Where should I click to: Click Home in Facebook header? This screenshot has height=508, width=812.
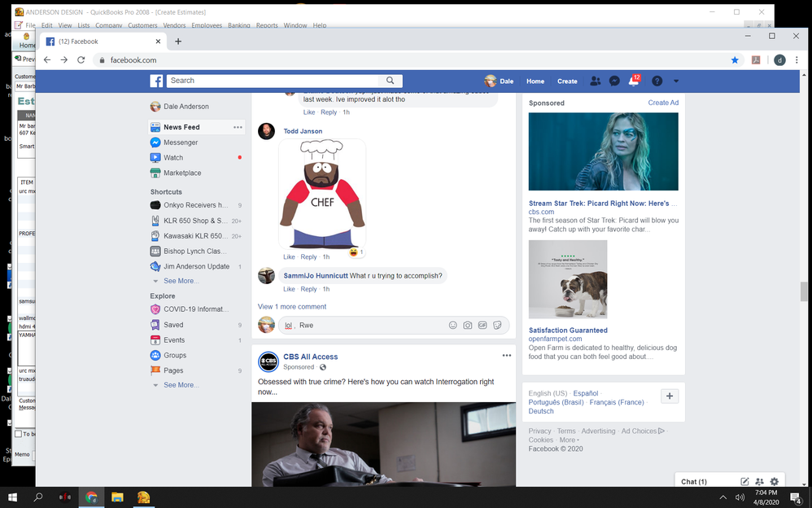point(535,81)
